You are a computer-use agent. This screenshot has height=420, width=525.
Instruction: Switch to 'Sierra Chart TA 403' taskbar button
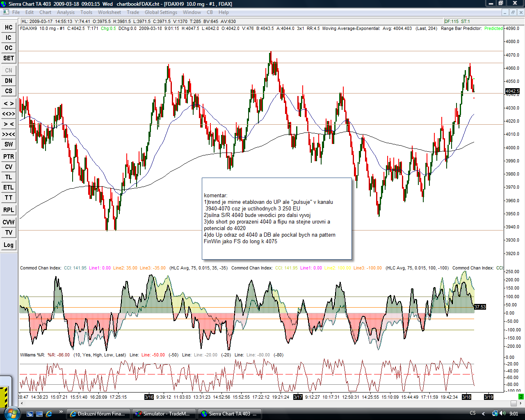click(x=230, y=414)
